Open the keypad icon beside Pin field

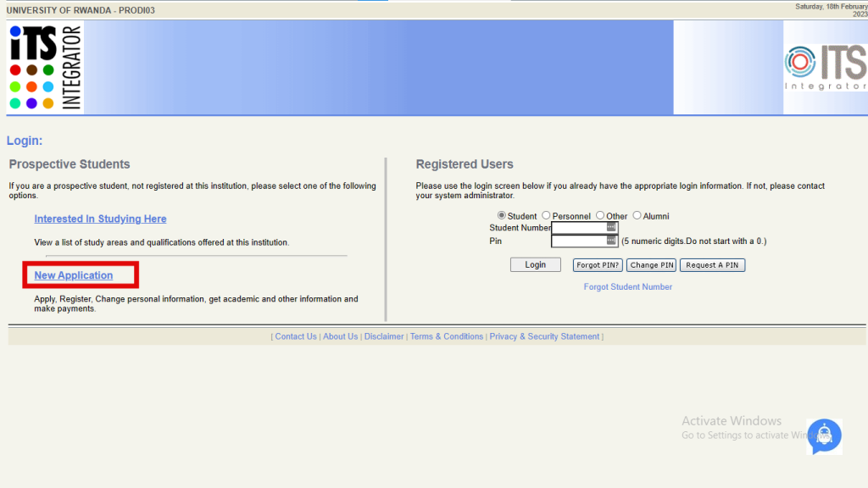612,241
